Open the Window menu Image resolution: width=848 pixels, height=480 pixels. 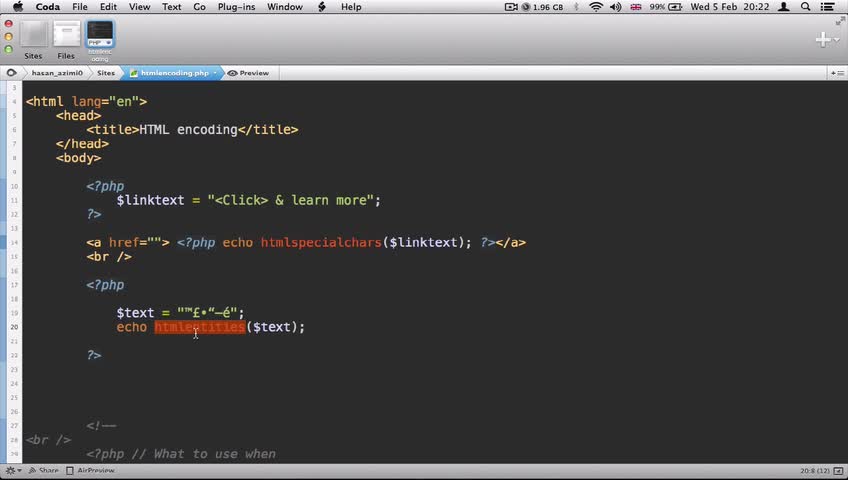(285, 7)
